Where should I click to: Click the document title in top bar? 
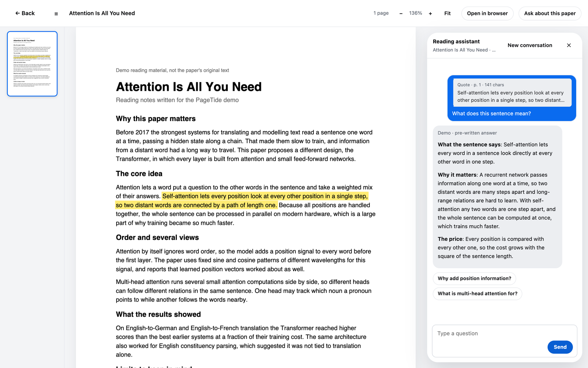click(x=102, y=13)
